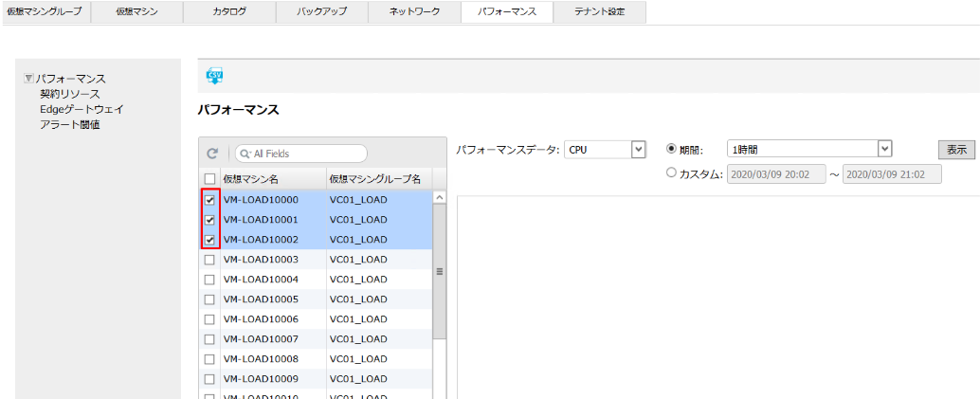
Task: Check VM-LOAD10004 checkbox
Action: [210, 280]
